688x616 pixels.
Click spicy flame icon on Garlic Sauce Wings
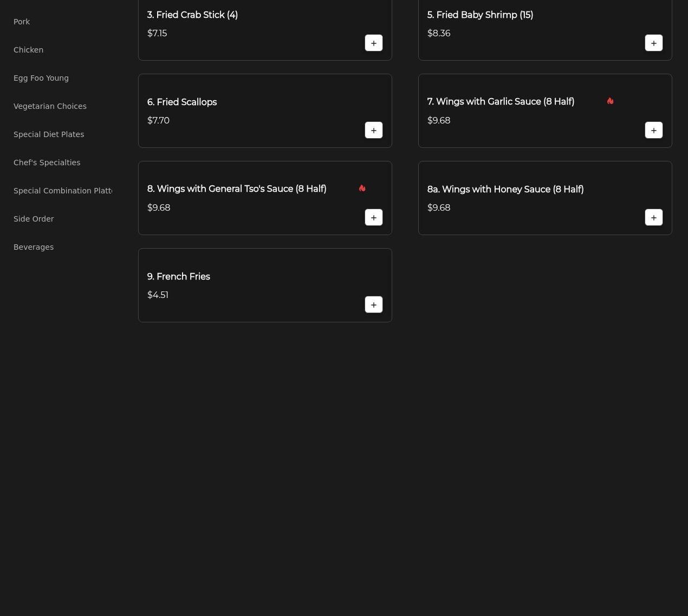(610, 101)
